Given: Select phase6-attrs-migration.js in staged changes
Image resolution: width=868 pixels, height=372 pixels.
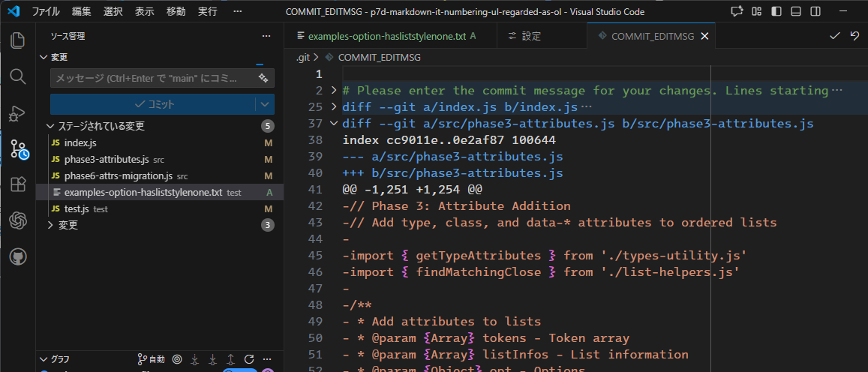Looking at the screenshot, I should click(x=119, y=176).
